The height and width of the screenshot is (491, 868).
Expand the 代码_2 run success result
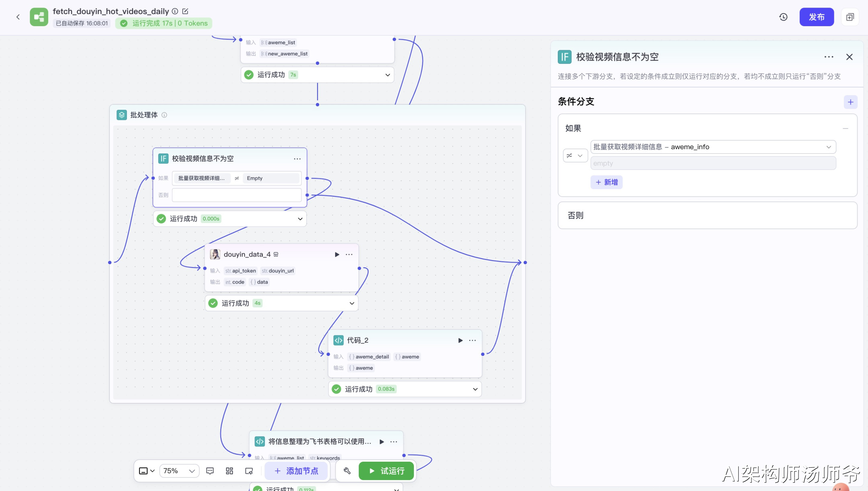pyautogui.click(x=475, y=389)
